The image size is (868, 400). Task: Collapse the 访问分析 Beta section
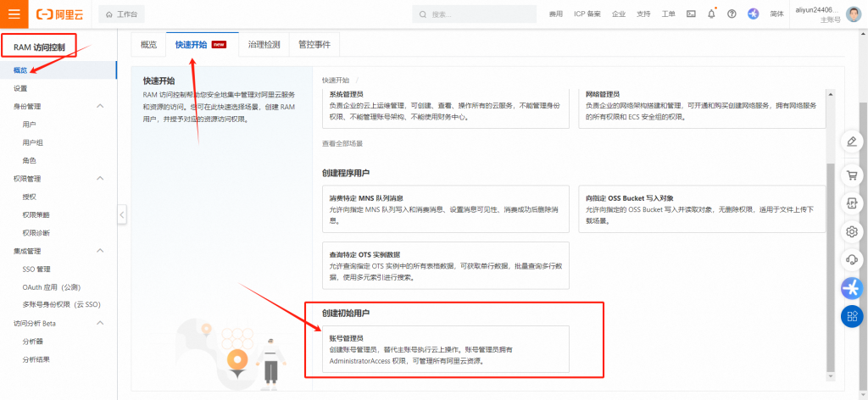click(x=100, y=323)
